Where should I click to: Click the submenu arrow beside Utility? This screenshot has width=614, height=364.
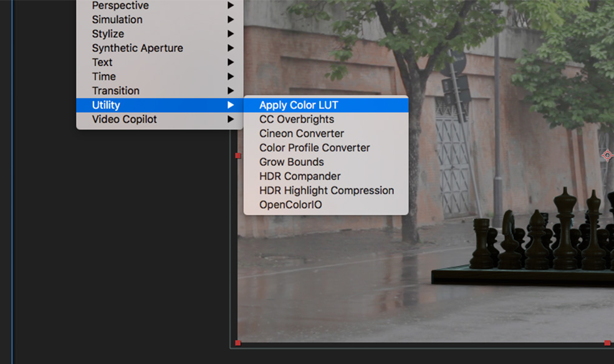[231, 105]
